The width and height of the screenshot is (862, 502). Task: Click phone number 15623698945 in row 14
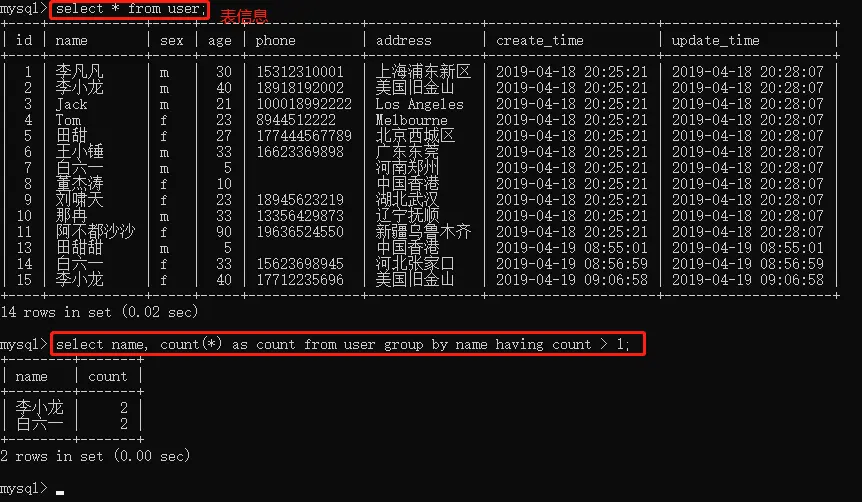point(300,264)
